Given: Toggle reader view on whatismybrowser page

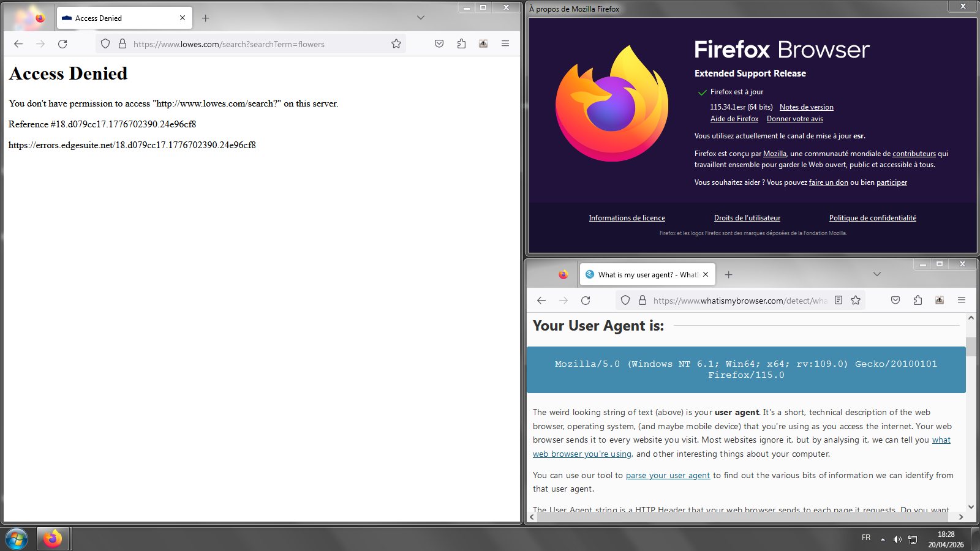Looking at the screenshot, I should click(839, 301).
